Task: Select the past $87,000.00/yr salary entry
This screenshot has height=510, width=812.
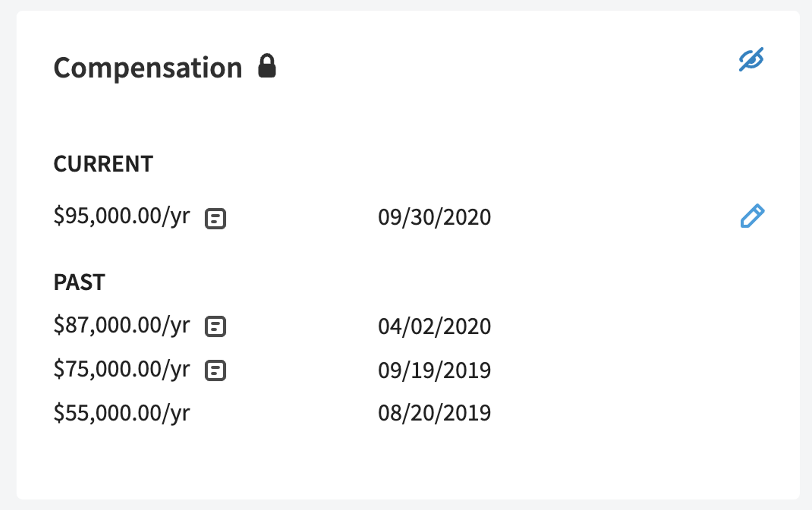Action: pyautogui.click(x=122, y=326)
